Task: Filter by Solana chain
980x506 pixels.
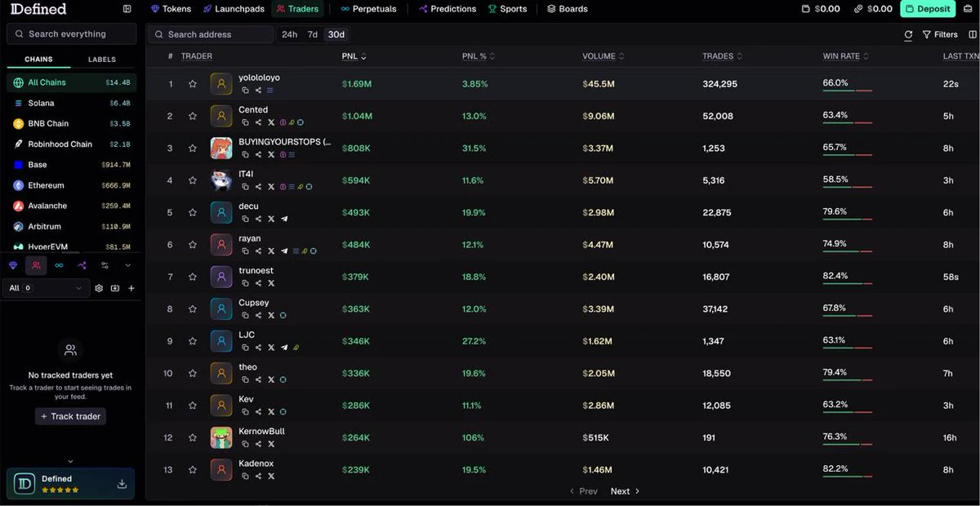Action: tap(71, 103)
